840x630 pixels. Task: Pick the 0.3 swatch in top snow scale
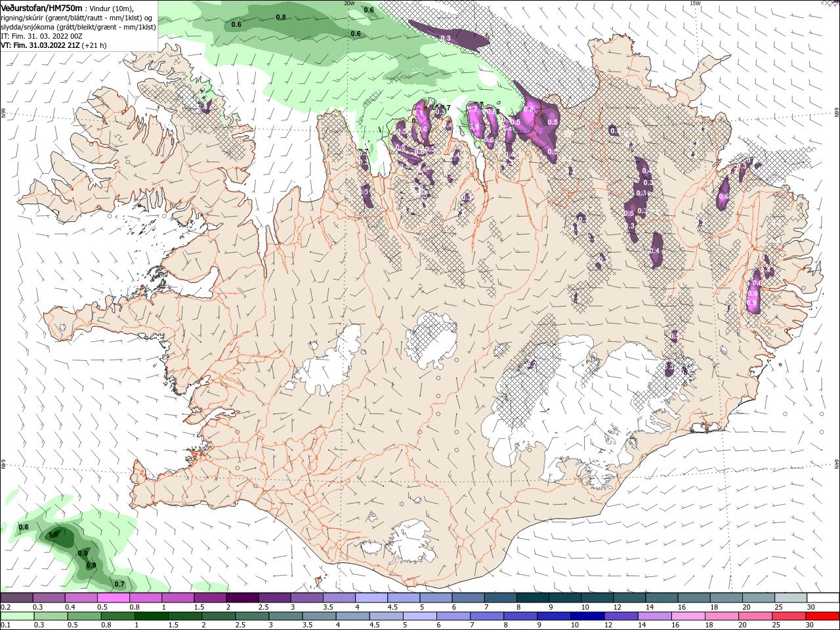(49, 598)
